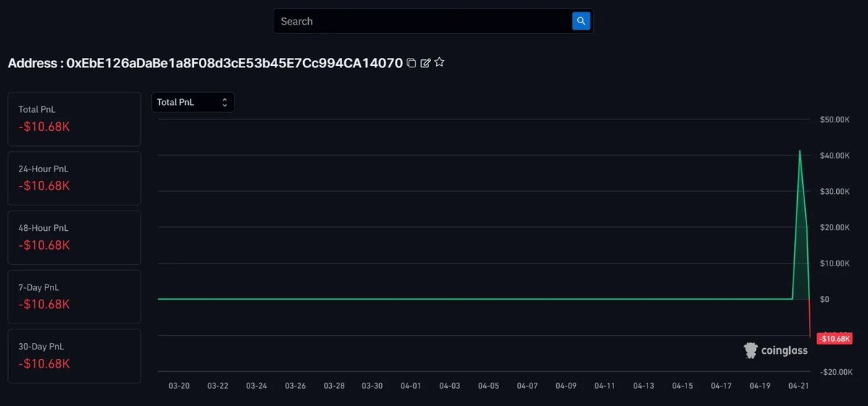Select the 48-Hour PnL stat card
This screenshot has height=406, width=868.
[74, 237]
